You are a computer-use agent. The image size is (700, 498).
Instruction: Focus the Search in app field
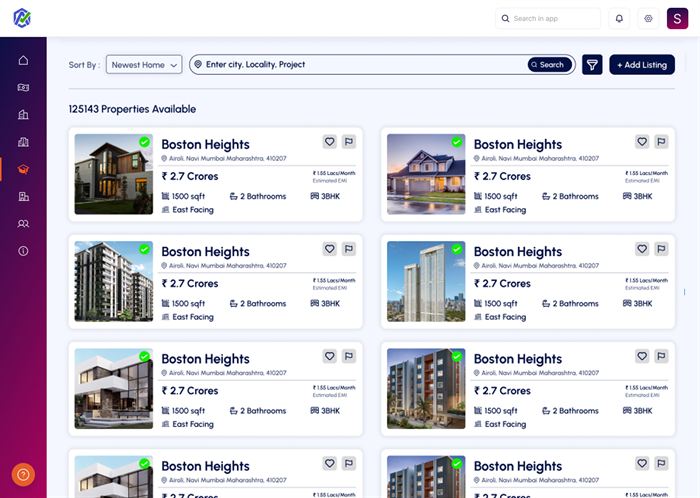click(552, 18)
